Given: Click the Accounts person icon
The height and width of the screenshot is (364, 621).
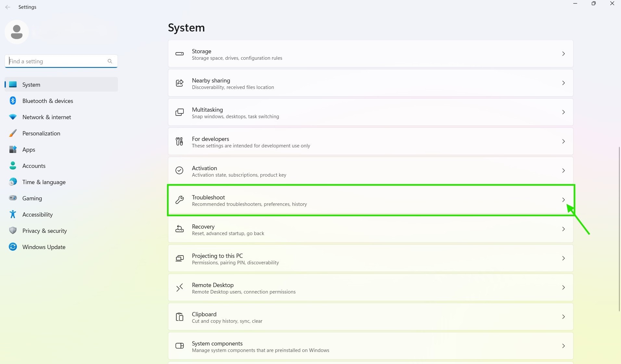Looking at the screenshot, I should pyautogui.click(x=13, y=166).
